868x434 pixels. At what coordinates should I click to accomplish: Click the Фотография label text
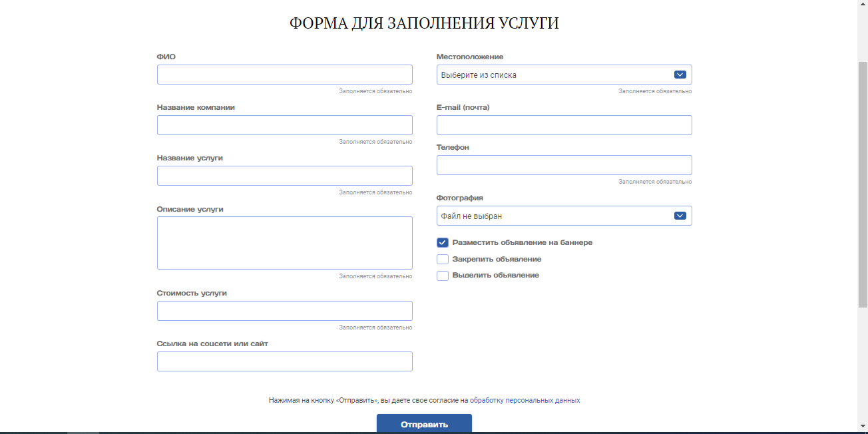pos(460,198)
